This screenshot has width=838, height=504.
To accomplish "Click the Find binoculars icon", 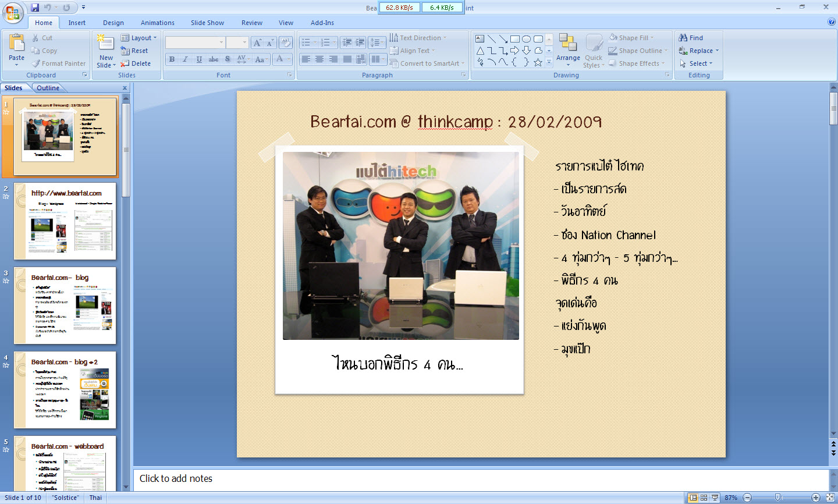I will (683, 38).
